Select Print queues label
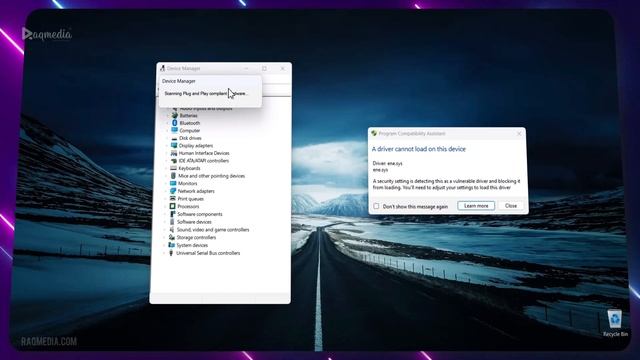 pos(191,199)
